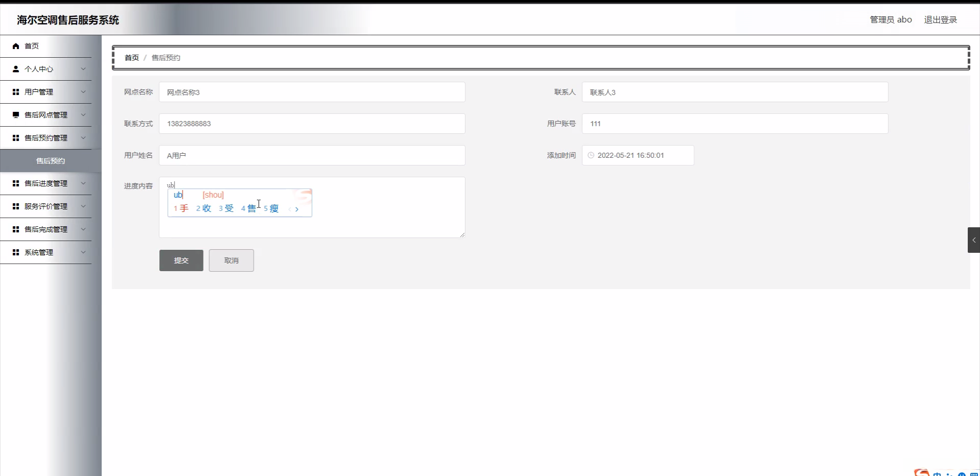
Task: Select the 售后预约 submenu item
Action: click(x=51, y=161)
